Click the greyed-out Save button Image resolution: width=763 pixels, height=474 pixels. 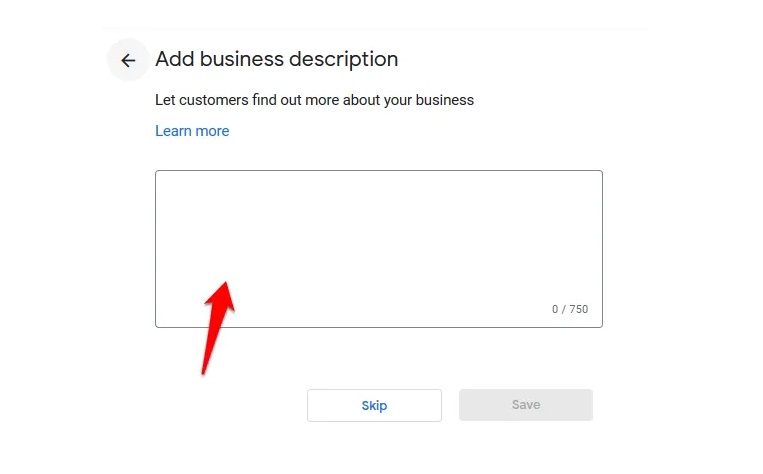525,405
